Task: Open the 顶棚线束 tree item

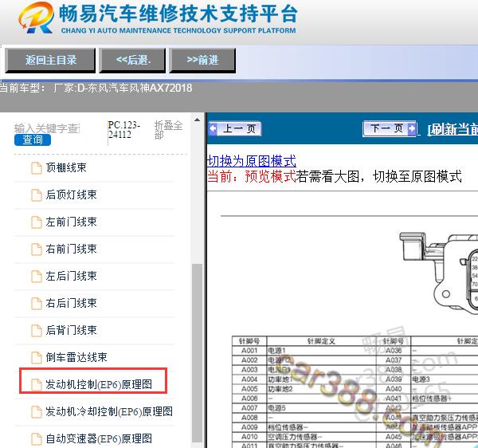Action: [66, 167]
